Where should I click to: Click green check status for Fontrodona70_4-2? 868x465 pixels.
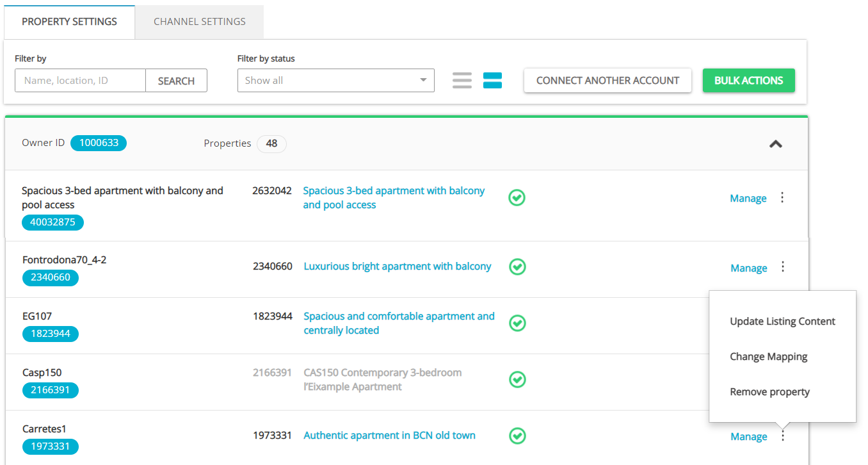517,266
